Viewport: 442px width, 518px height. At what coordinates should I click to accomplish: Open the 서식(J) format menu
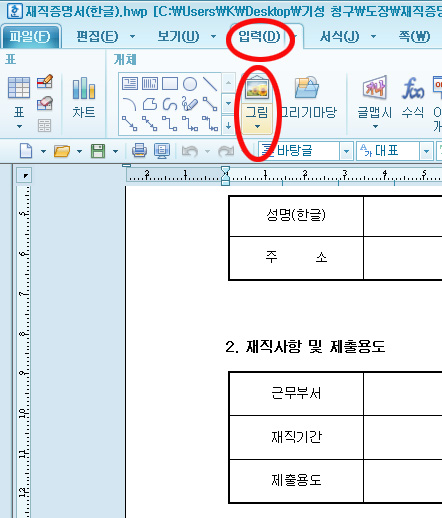tap(340, 36)
